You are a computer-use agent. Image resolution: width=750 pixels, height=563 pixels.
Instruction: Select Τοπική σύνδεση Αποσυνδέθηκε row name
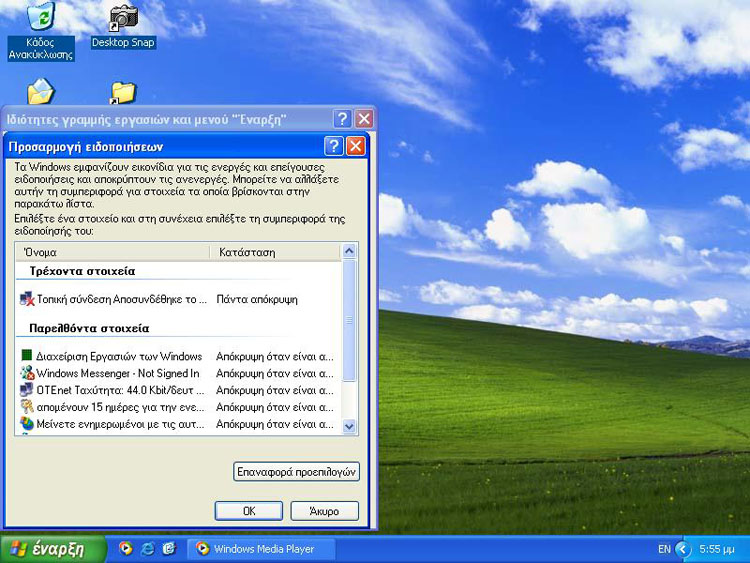point(121,299)
